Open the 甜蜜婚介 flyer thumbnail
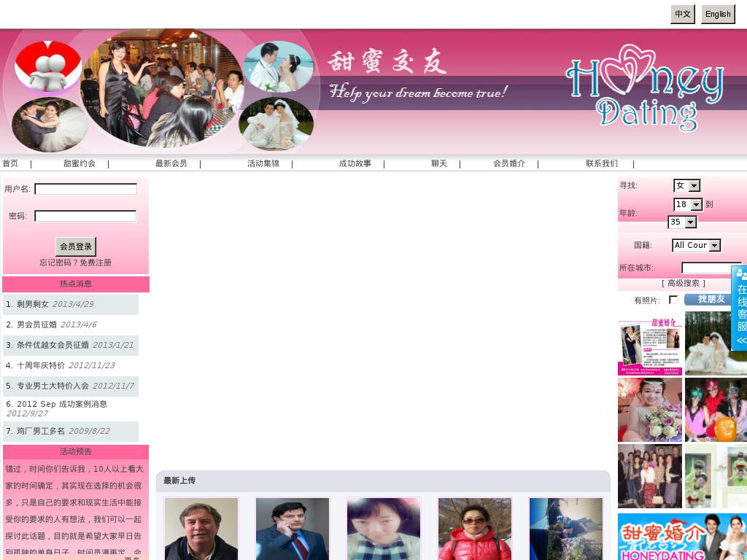This screenshot has height=560, width=747. tap(650, 344)
